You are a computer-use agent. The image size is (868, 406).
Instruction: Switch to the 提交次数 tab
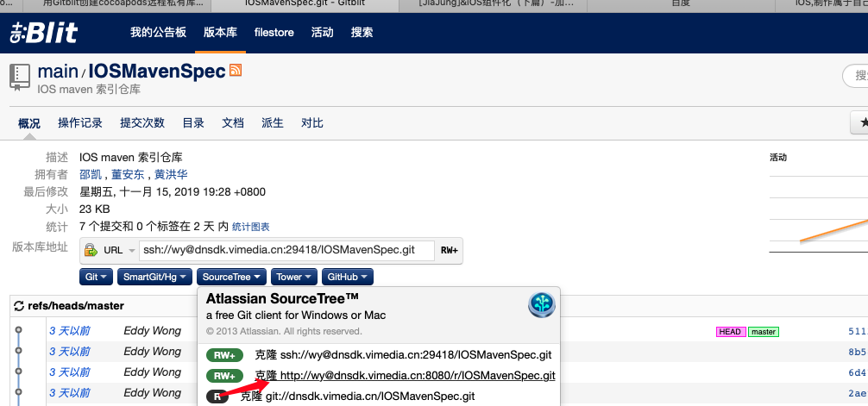pos(142,122)
